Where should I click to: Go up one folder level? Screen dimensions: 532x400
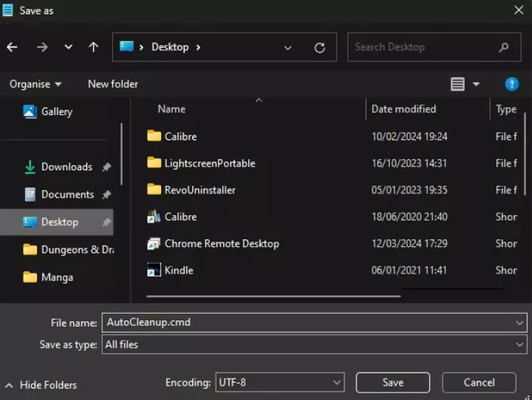[x=93, y=47]
